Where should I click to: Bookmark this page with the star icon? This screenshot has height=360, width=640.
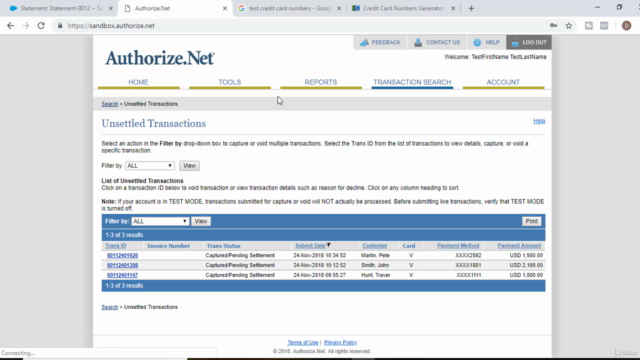pyautogui.click(x=569, y=26)
